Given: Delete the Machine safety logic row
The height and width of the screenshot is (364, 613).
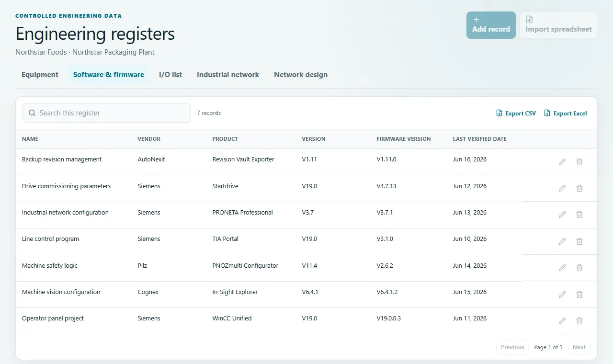Looking at the screenshot, I should (579, 268).
